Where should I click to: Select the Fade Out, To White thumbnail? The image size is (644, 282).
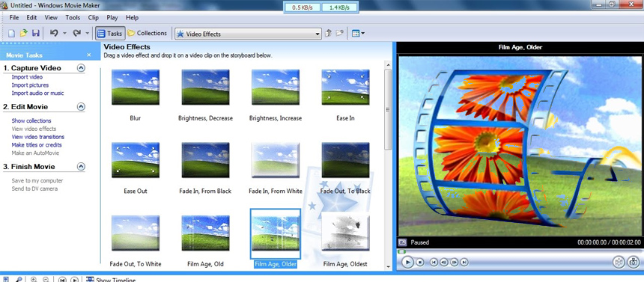pos(135,233)
